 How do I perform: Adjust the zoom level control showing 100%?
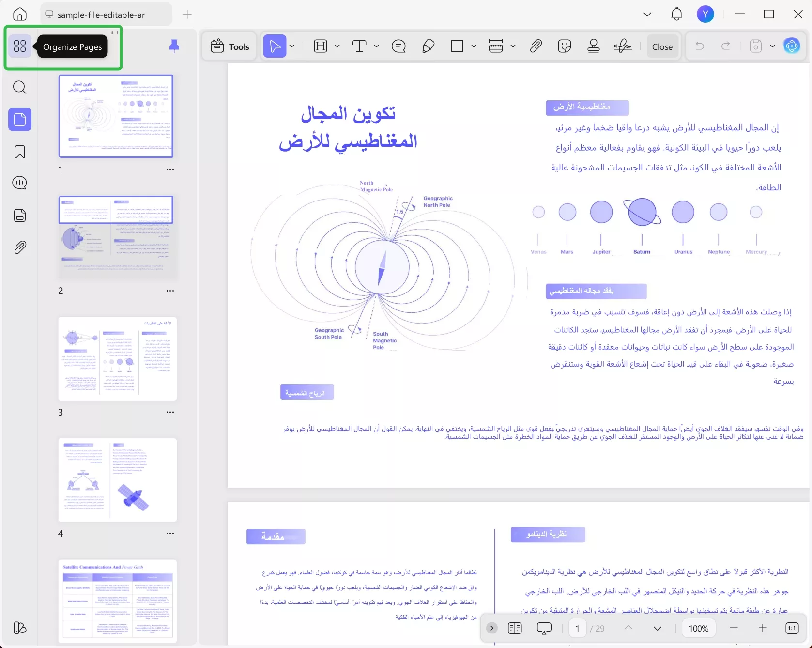point(698,628)
